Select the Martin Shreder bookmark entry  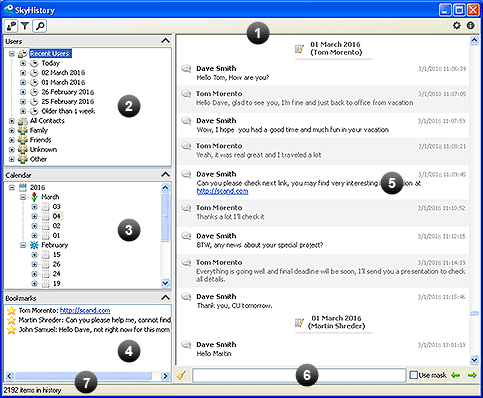click(95, 320)
